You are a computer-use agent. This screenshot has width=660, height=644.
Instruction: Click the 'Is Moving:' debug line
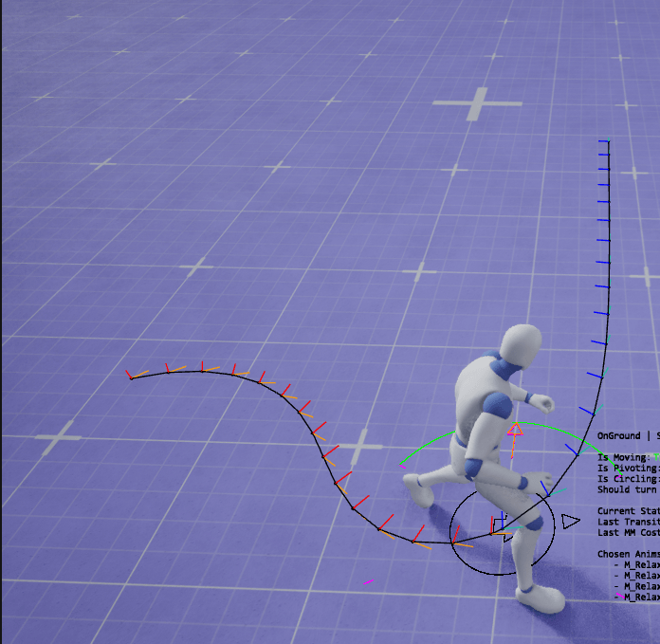(x=628, y=457)
